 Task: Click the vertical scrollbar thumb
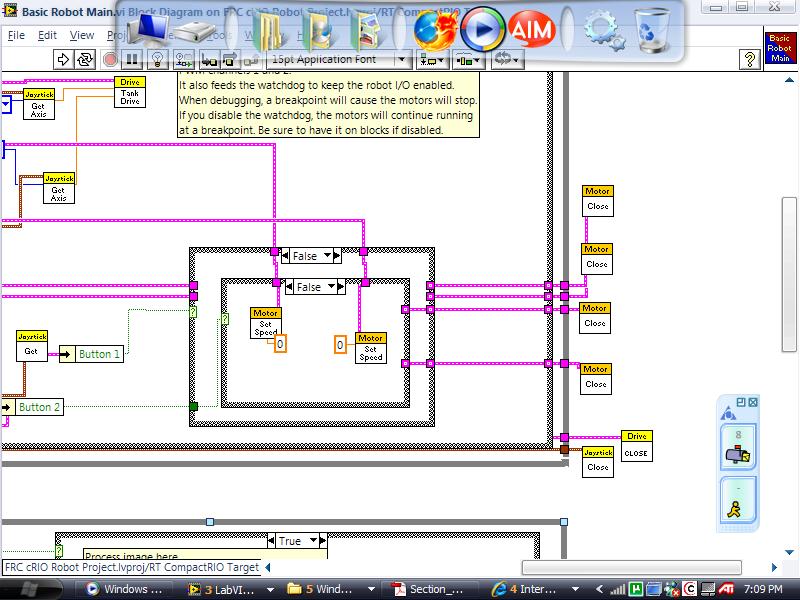coord(789,274)
